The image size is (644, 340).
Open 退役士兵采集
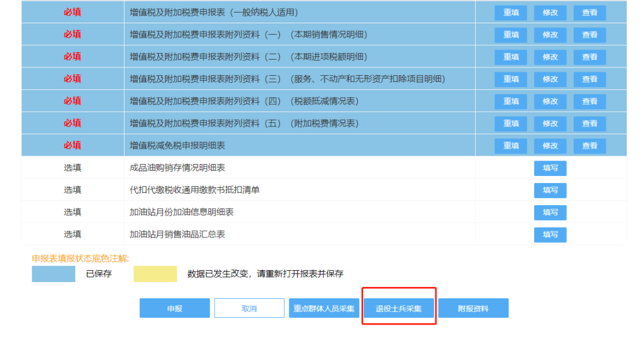[399, 308]
